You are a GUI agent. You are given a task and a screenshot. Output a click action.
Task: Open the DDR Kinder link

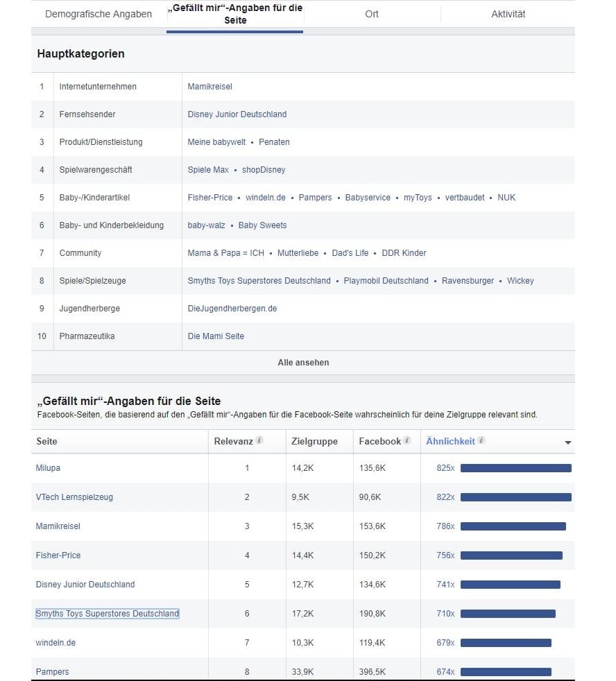tap(404, 253)
